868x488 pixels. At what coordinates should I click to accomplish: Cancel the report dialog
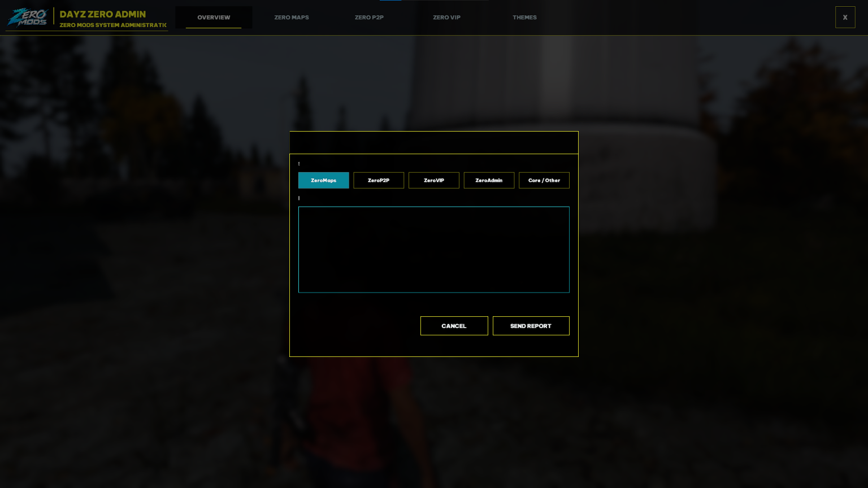[454, 326]
